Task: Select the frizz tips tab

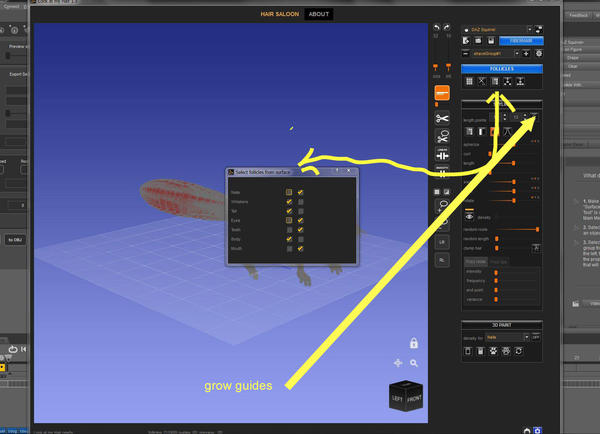Action: coord(499,262)
